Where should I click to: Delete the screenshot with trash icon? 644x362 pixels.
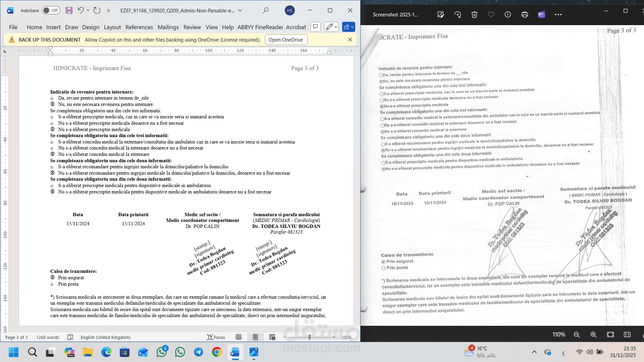pos(474,14)
